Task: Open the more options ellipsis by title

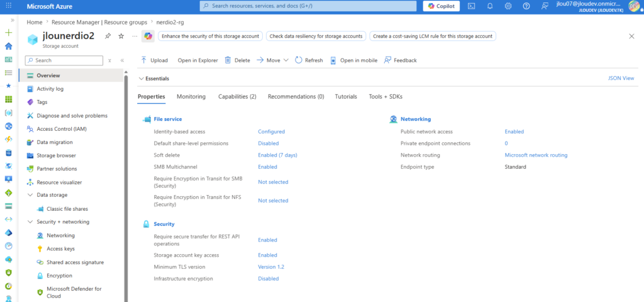Action: click(135, 36)
